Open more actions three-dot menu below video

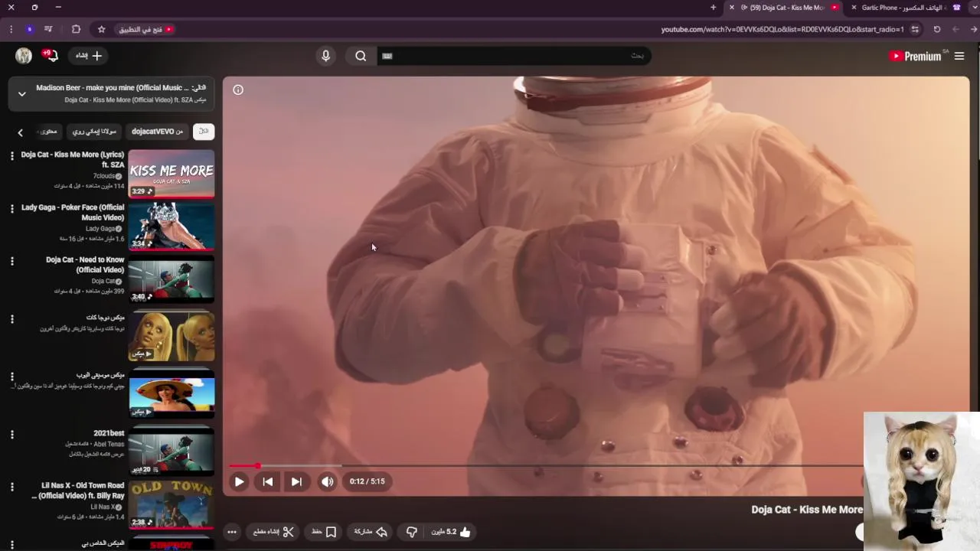tap(232, 532)
